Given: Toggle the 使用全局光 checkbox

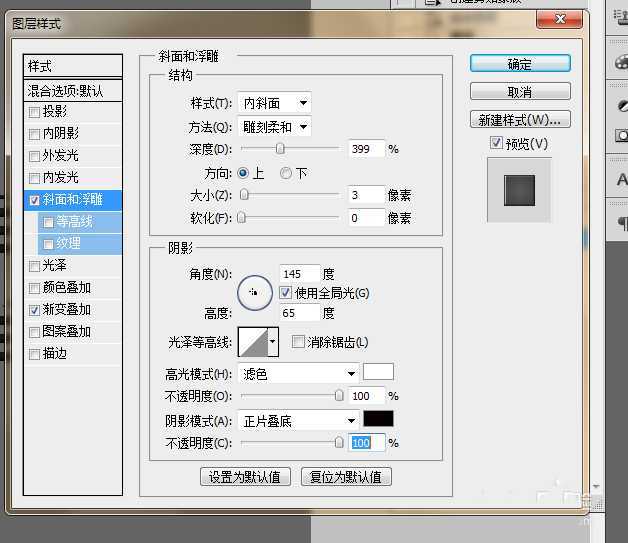Looking at the screenshot, I should coord(285,293).
